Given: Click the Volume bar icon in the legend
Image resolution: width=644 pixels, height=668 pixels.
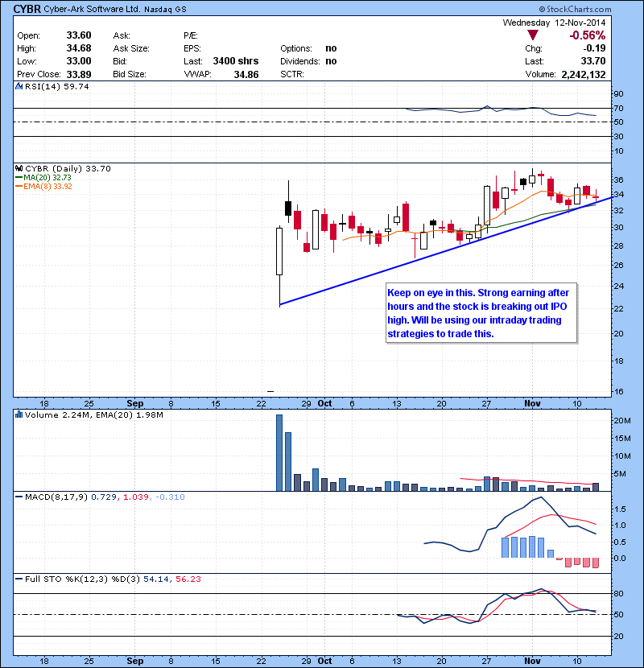Looking at the screenshot, I should 19,414.
